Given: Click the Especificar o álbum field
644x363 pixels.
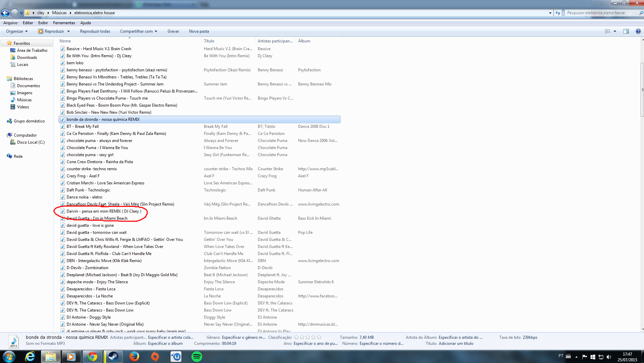Looking at the screenshot, I should pyautogui.click(x=165, y=343).
